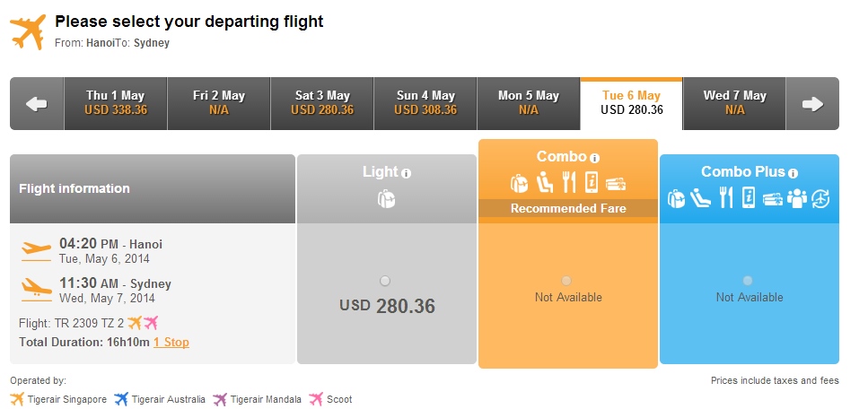The height and width of the screenshot is (409, 868).
Task: Select the Combo Plus fare radio button
Action: click(x=748, y=281)
